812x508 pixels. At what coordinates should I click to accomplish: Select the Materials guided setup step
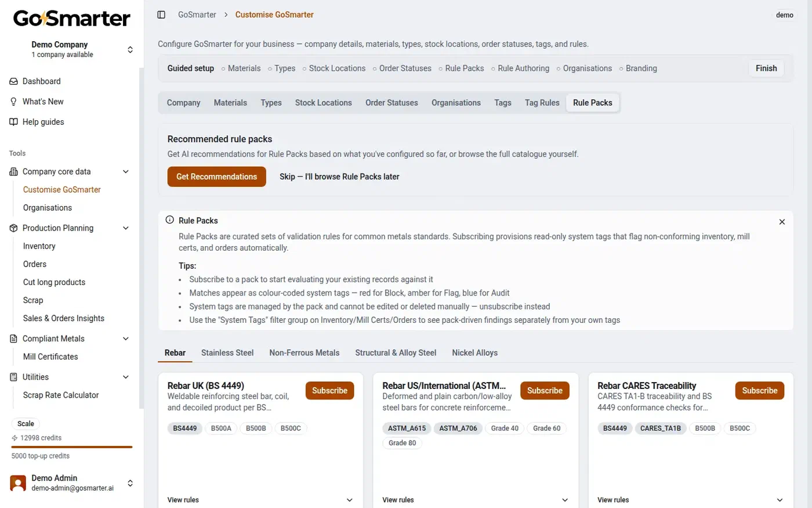241,69
